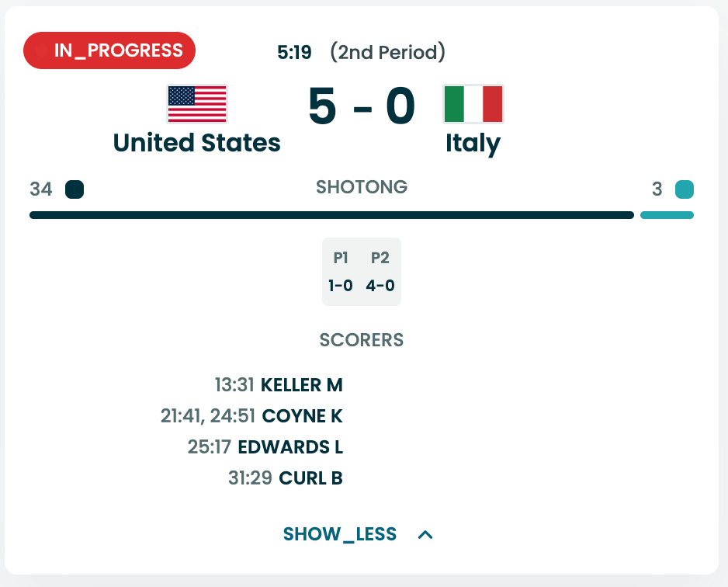Click the Italy flag icon

473,104
